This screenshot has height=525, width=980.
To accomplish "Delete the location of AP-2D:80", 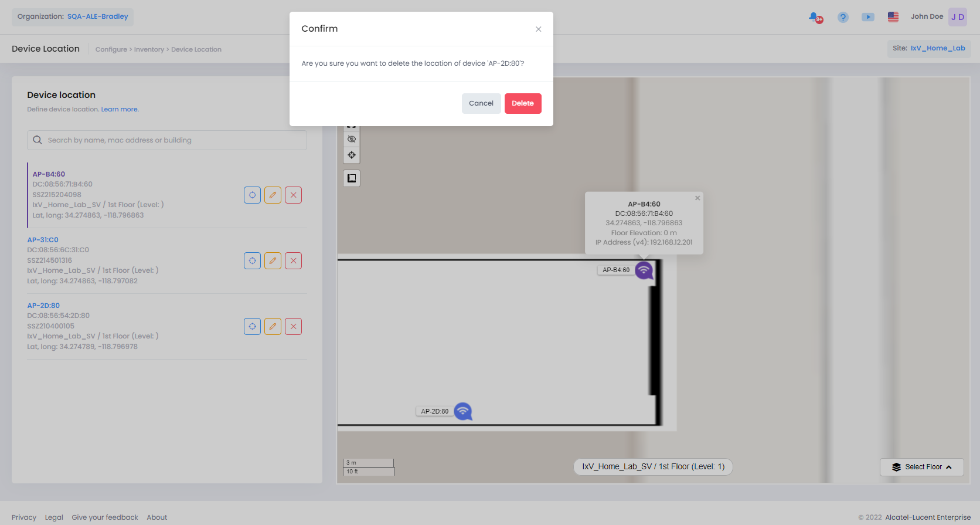I will tap(293, 327).
